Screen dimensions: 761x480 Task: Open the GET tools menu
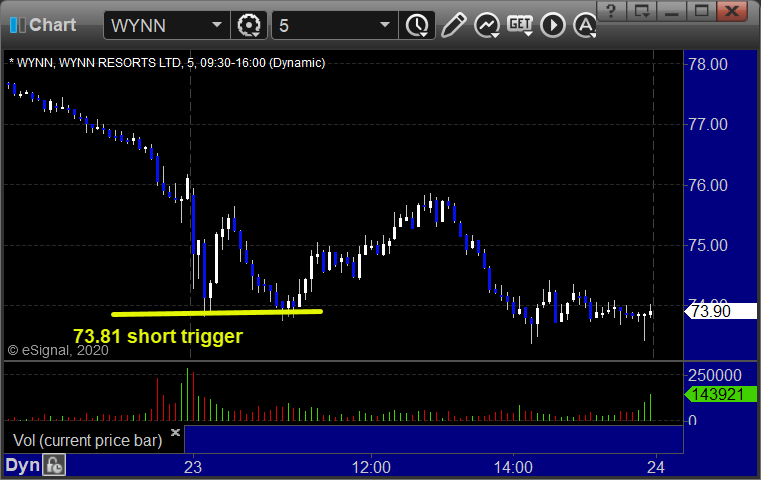pyautogui.click(x=520, y=25)
